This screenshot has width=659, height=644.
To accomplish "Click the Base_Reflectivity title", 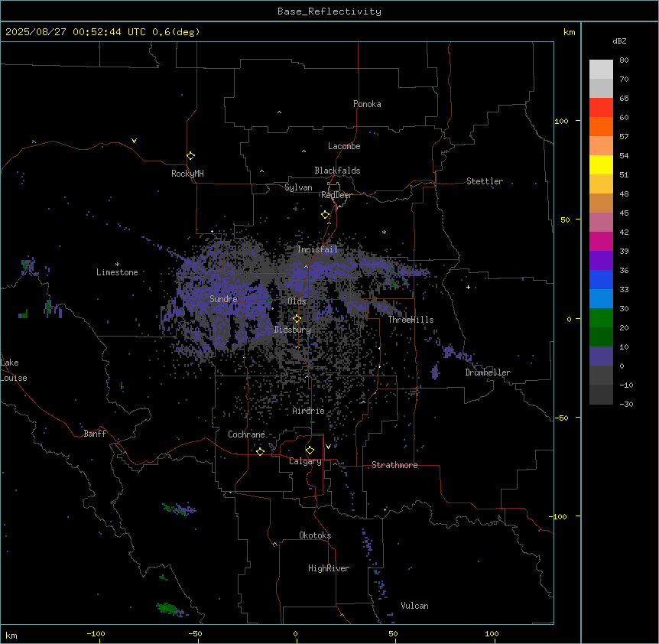I will pyautogui.click(x=329, y=11).
